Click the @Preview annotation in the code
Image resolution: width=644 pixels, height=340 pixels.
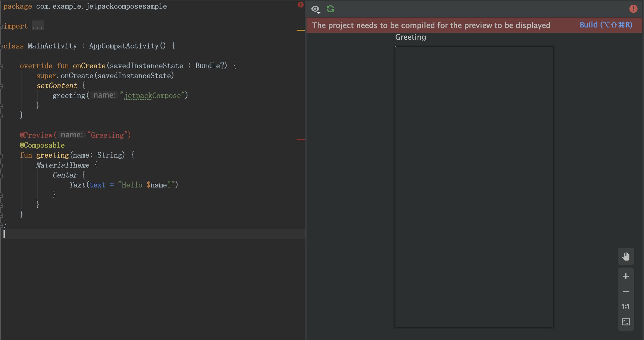36,135
